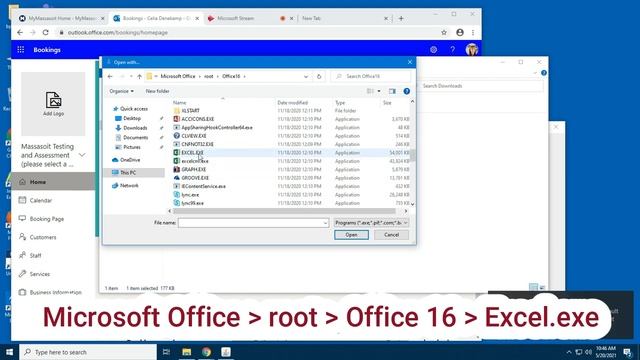Open Windows Start menu
The image size is (640, 360).
(9, 352)
